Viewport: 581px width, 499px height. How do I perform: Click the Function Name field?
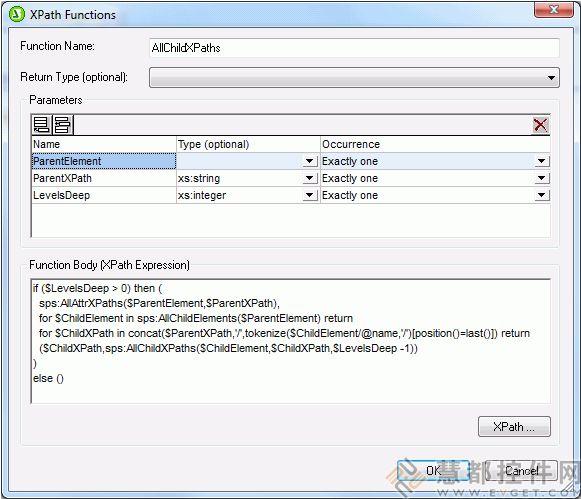354,48
